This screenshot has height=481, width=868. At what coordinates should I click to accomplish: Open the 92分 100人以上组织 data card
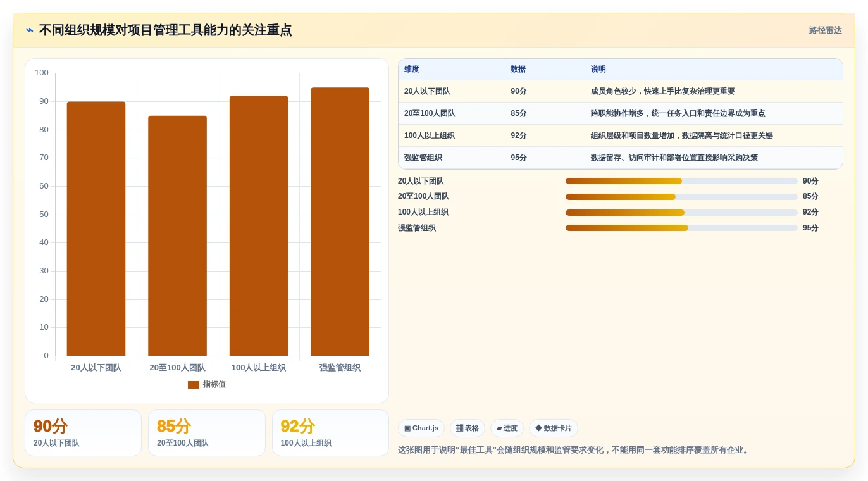pos(330,433)
